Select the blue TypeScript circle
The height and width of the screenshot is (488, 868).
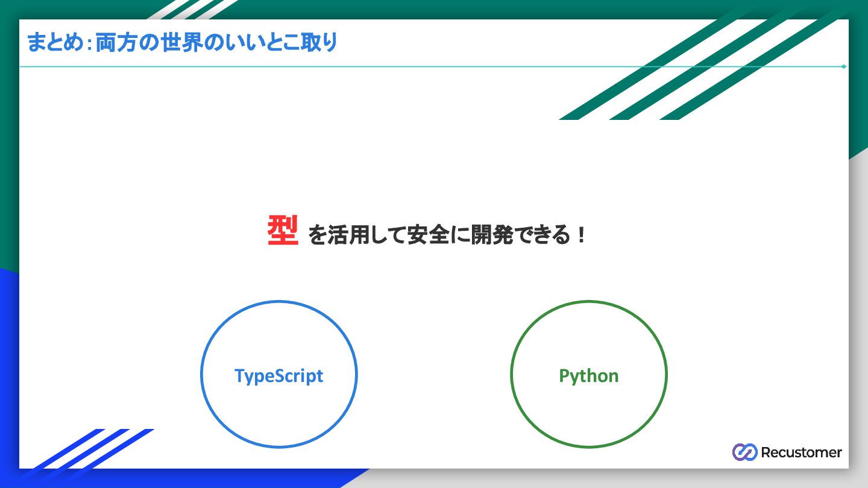coord(279,374)
